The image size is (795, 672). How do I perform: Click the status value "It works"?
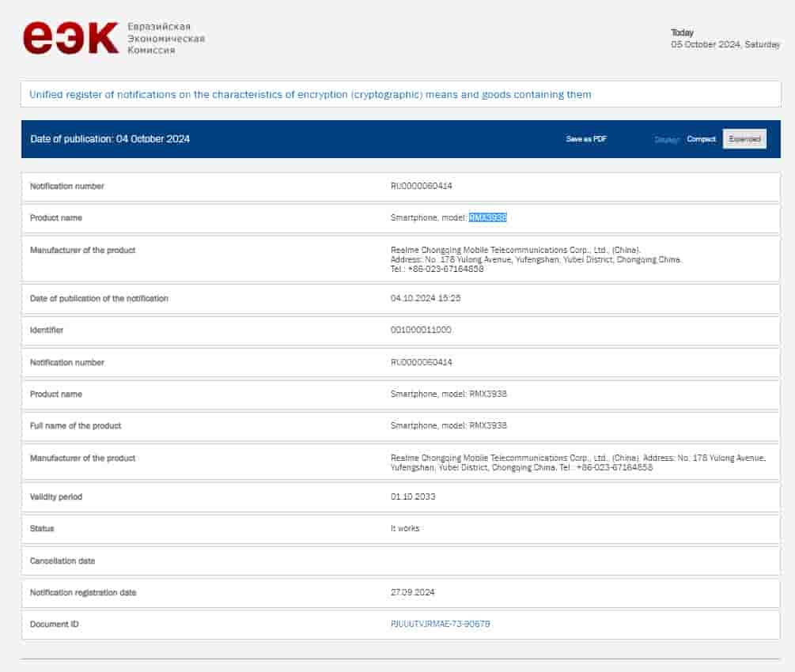click(x=405, y=528)
